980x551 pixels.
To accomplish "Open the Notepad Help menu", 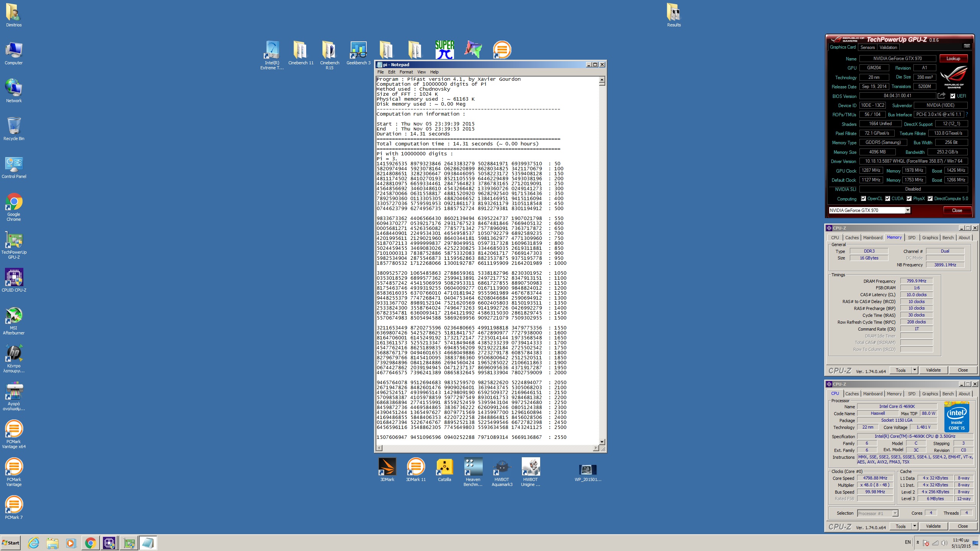I will 434,72.
